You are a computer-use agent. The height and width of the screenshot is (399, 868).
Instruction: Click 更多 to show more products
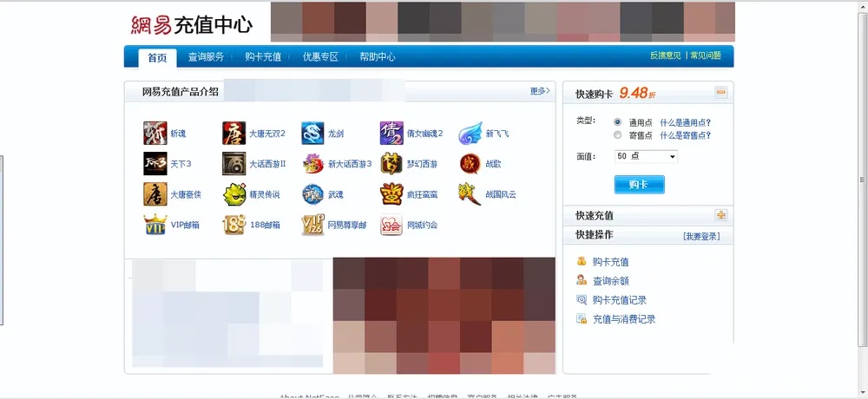click(540, 91)
